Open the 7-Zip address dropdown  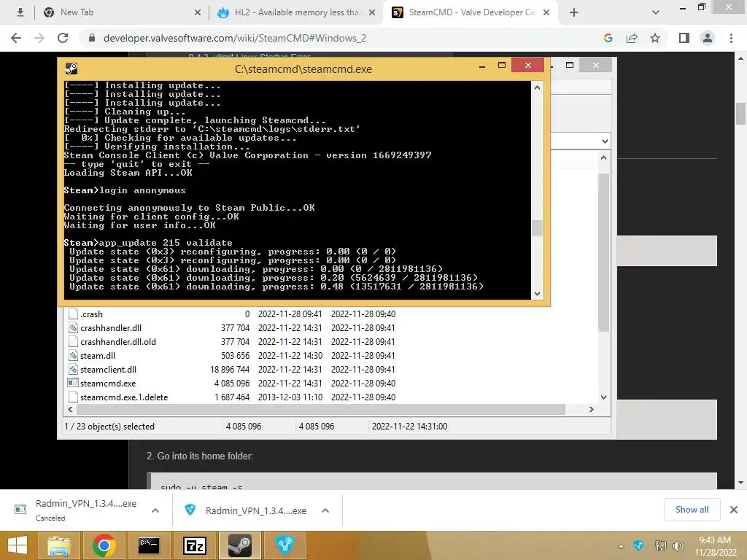click(605, 141)
